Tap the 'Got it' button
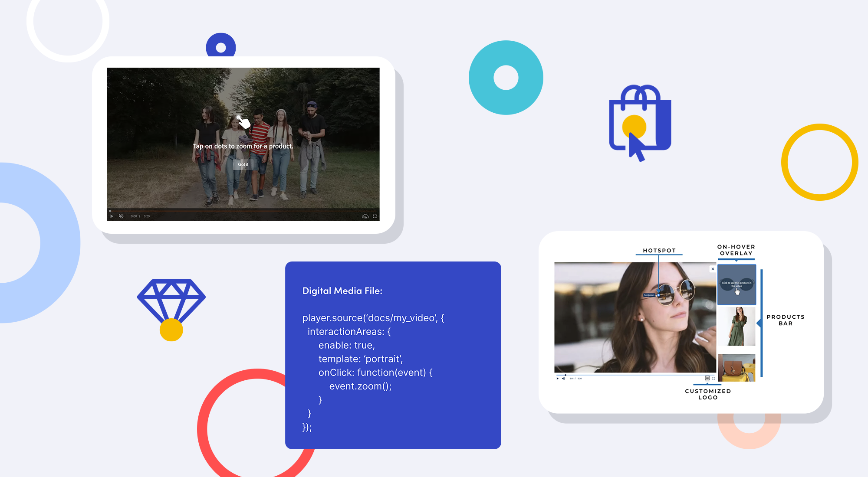Screen dimensions: 868x477 (x=243, y=164)
